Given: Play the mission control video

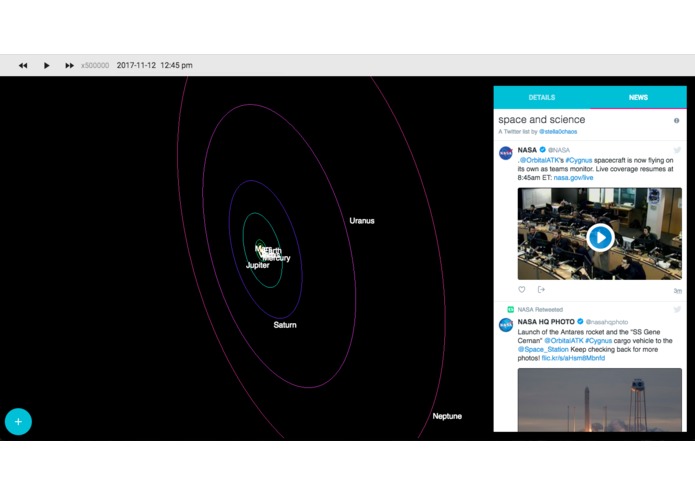Looking at the screenshot, I should point(600,237).
